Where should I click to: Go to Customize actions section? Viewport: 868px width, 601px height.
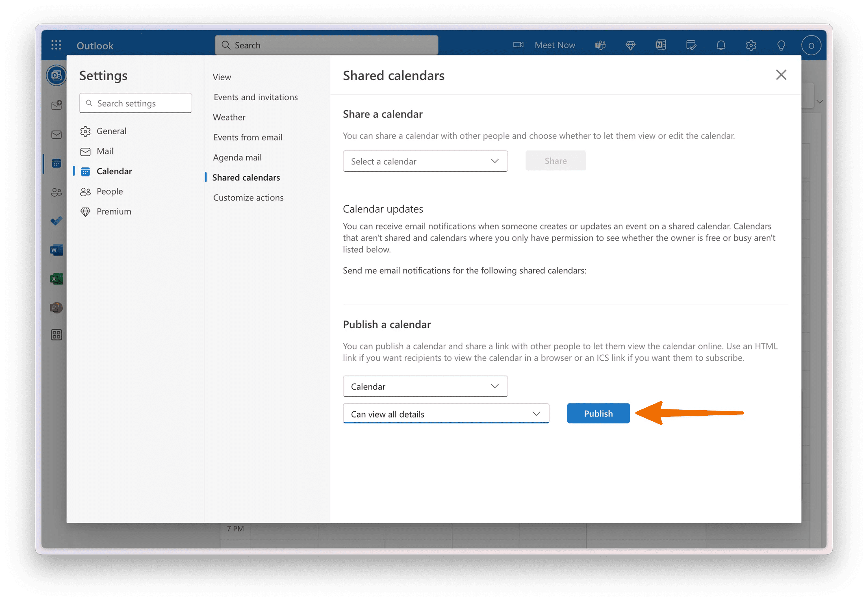point(248,198)
